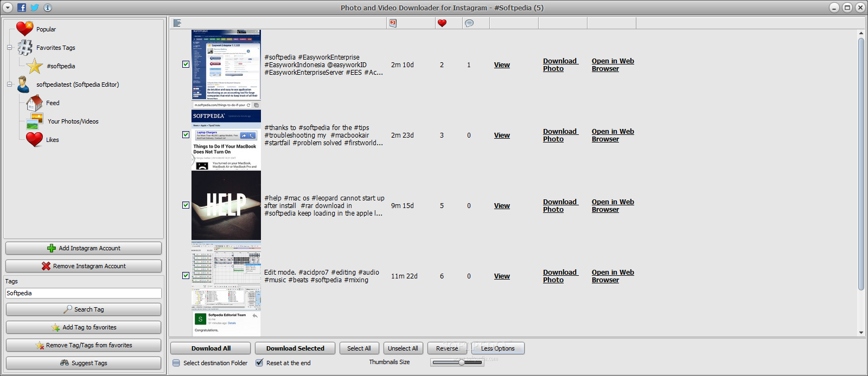Click the Search Tag button
Screen dimensions: 868x376
(84, 309)
